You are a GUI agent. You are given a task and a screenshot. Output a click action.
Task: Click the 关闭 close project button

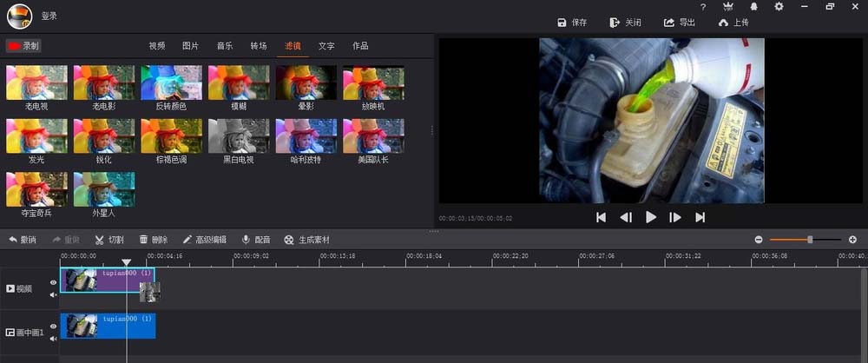pos(625,23)
